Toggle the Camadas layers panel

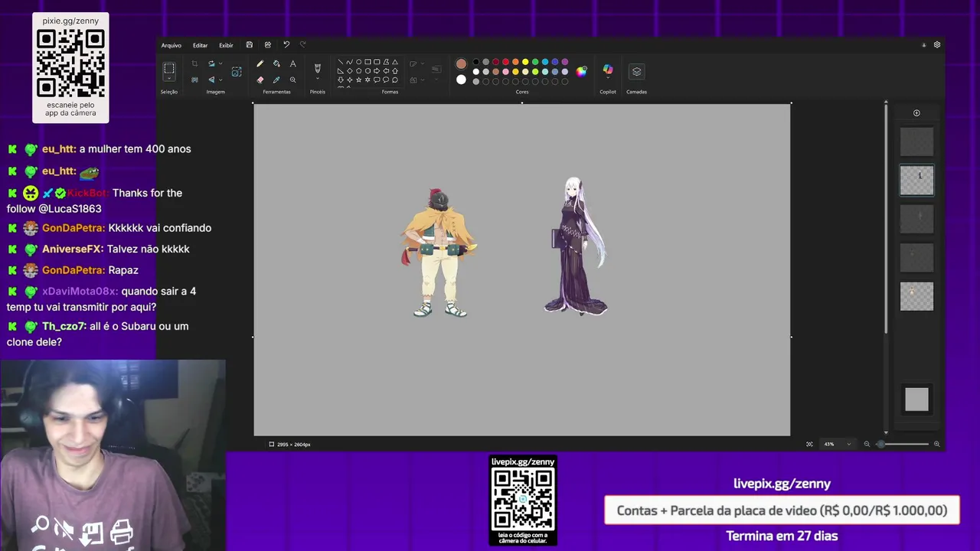click(636, 71)
